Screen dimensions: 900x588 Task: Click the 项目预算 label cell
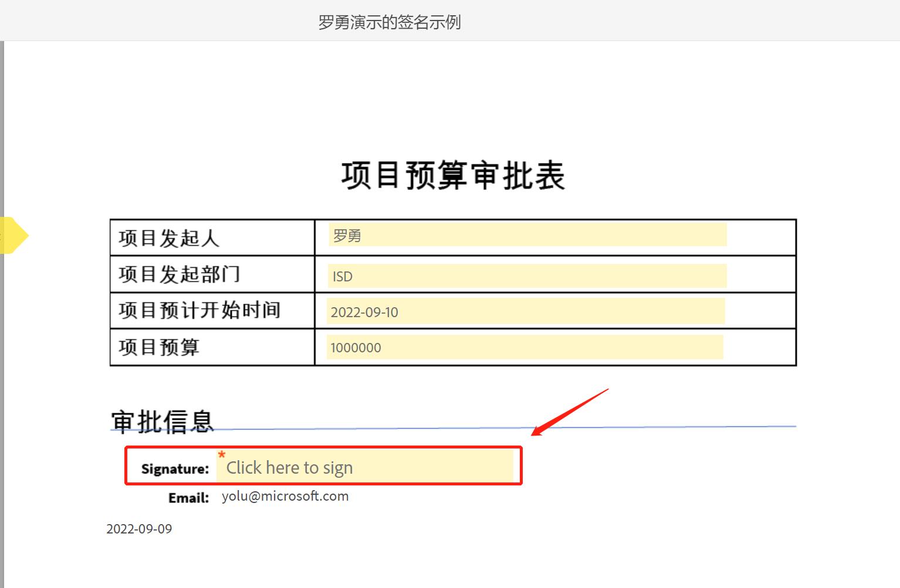212,347
